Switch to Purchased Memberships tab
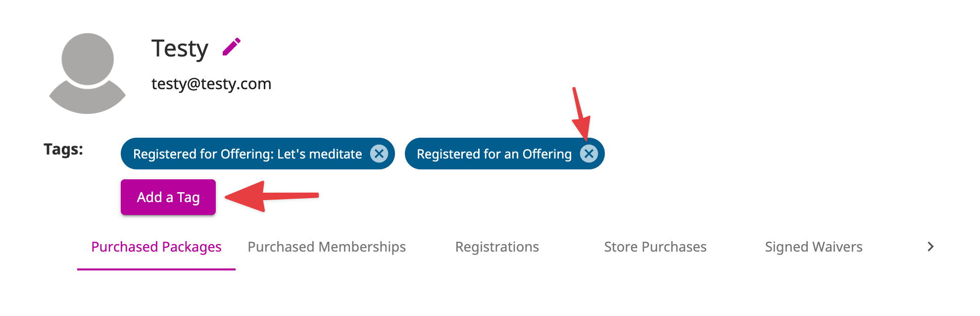Screen dimensions: 980x316 pos(327,247)
